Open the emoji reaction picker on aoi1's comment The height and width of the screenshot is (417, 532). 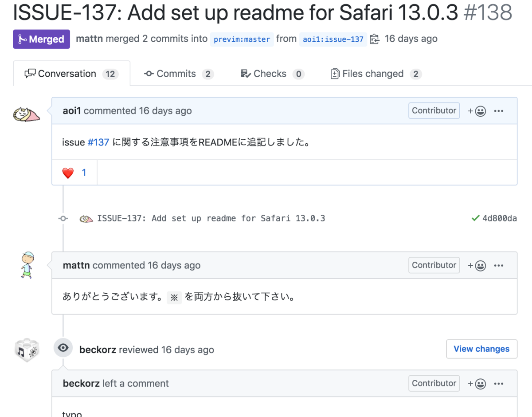click(x=480, y=110)
